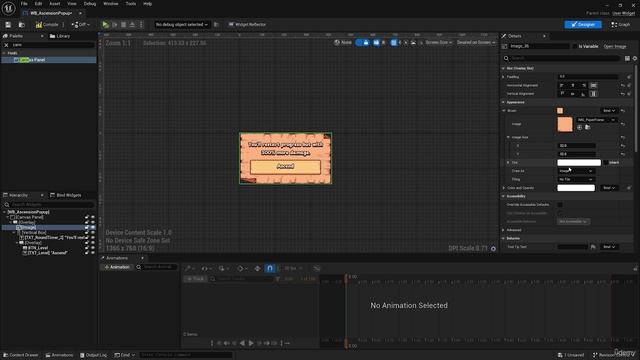The height and width of the screenshot is (360, 640).
Task: Open the Debug menu
Action: point(90,4)
